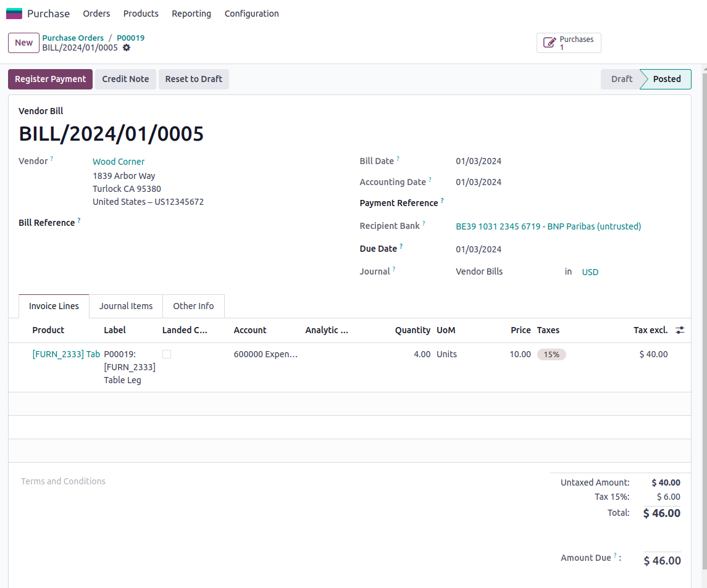
Task: Click the Terms and Conditions field
Action: pos(63,481)
